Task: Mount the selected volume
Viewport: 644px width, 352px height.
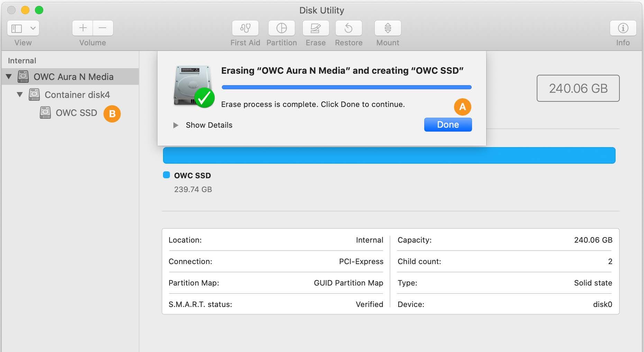Action: 387,33
